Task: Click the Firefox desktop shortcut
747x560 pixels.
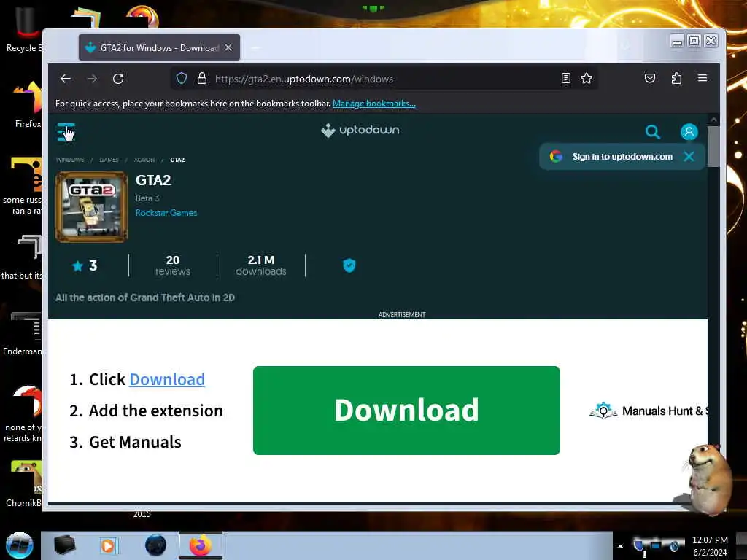Action: tap(28, 105)
